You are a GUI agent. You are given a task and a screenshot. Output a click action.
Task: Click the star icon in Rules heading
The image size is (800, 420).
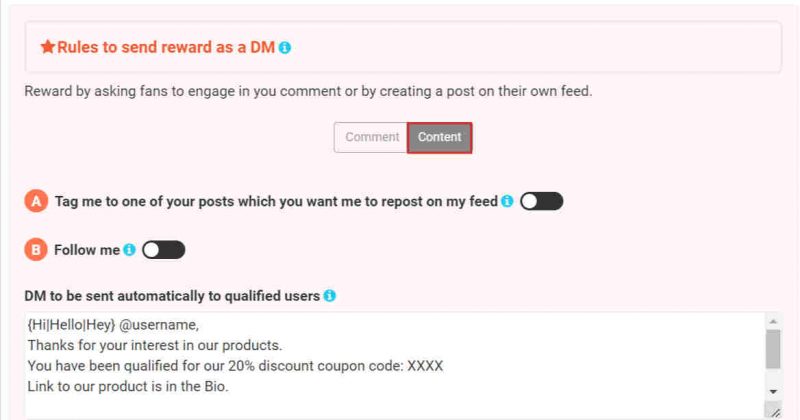tap(48, 47)
